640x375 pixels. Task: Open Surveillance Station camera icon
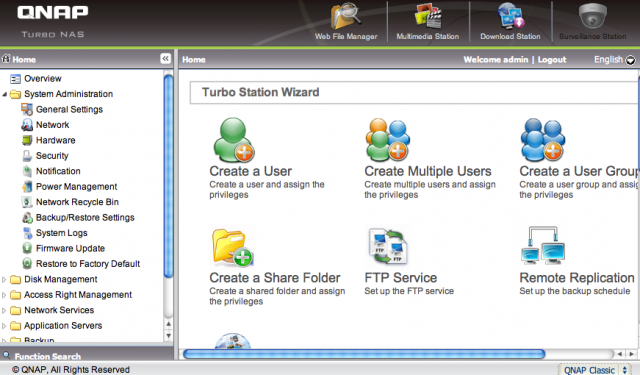[593, 16]
